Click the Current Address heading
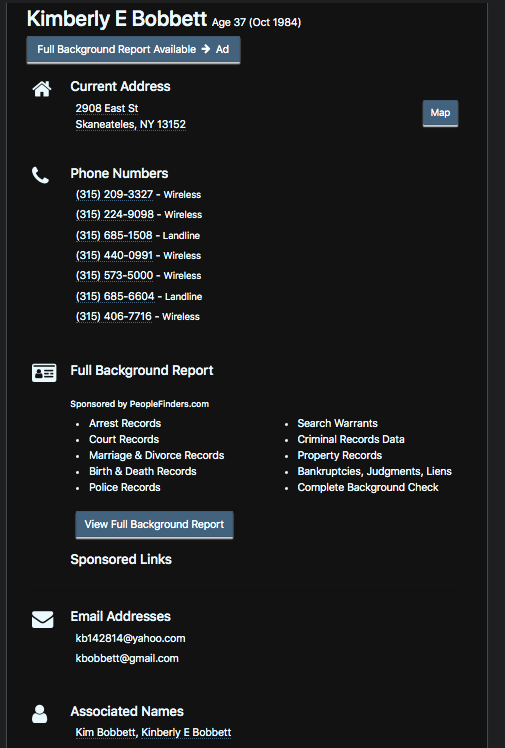Screen dimensions: 505x748 (x=120, y=86)
